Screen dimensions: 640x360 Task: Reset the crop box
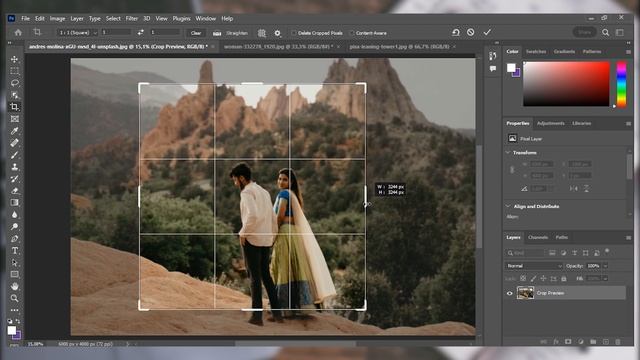coord(456,32)
